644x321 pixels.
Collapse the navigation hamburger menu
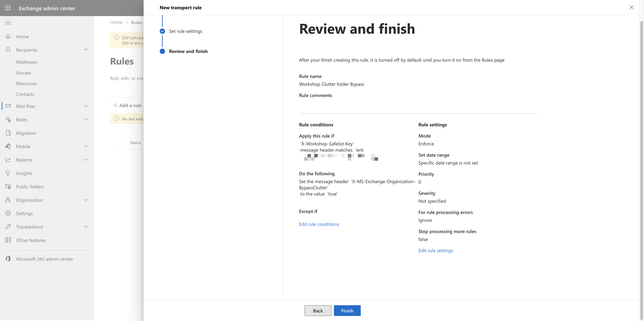click(x=8, y=23)
